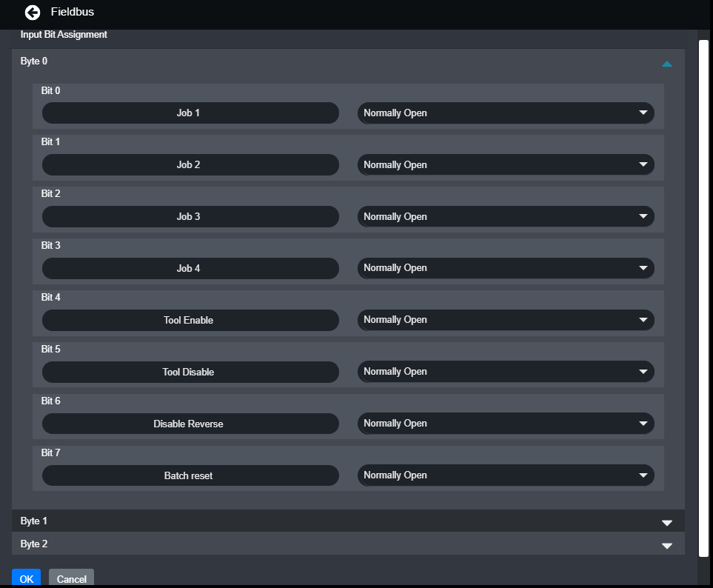Click the Tool Enable assignment button
This screenshot has width=713, height=588.
click(x=190, y=320)
